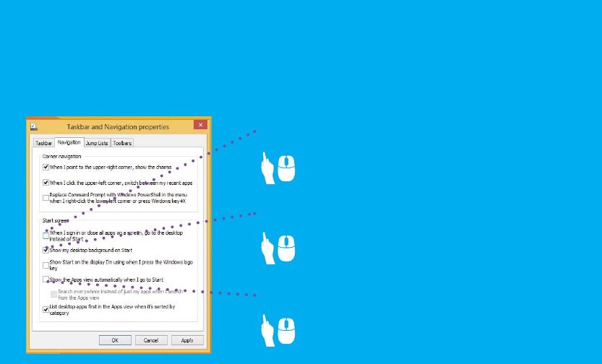This screenshot has height=364, width=602.
Task: Click the Corner navigation group label
Action: [62, 156]
